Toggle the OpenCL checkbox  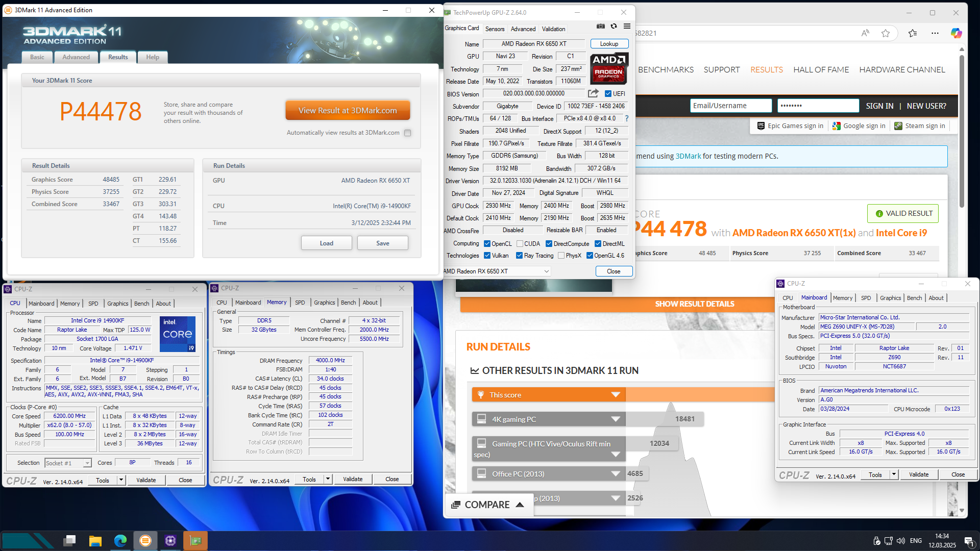pyautogui.click(x=487, y=244)
